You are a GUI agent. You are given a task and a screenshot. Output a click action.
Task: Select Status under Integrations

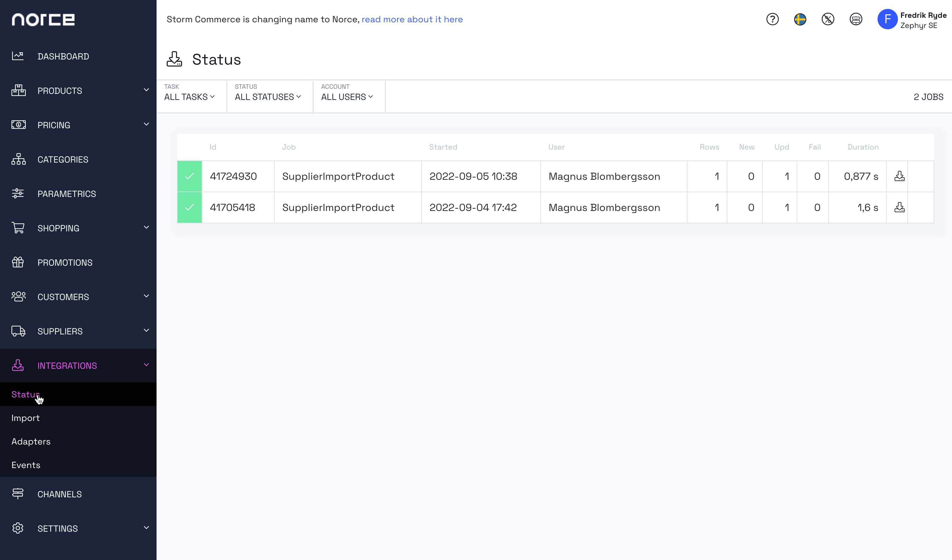click(x=78, y=394)
